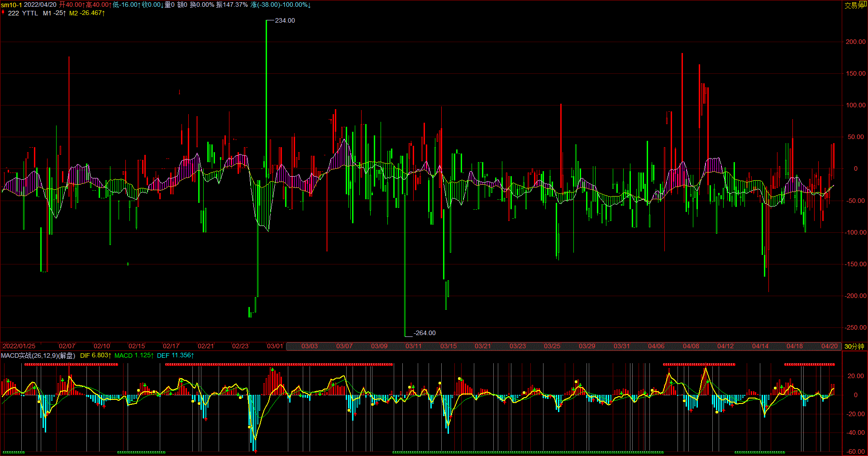This screenshot has height=456, width=868.
Task: Click the 03/03 date on timeline scrollbar
Action: pos(310,346)
